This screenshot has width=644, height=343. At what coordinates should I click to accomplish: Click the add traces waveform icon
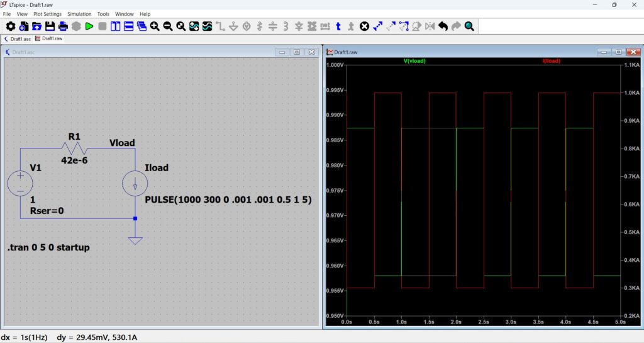coord(208,26)
